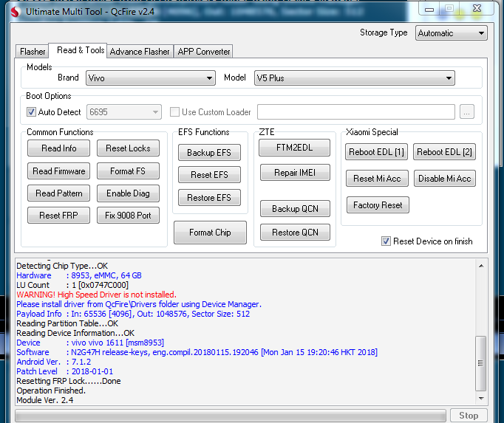504x423 pixels.
Task: Click the log scrollbar up arrow
Action: point(481,266)
